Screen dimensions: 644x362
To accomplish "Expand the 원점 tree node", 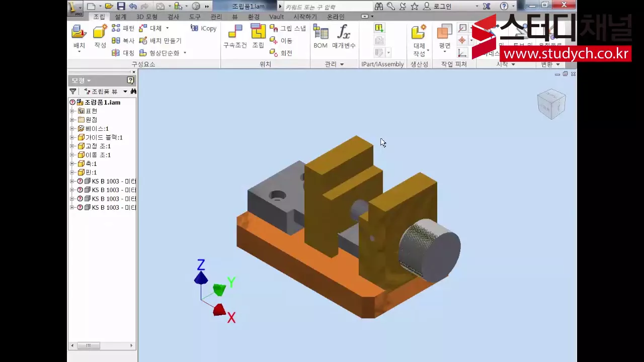I will pos(72,120).
